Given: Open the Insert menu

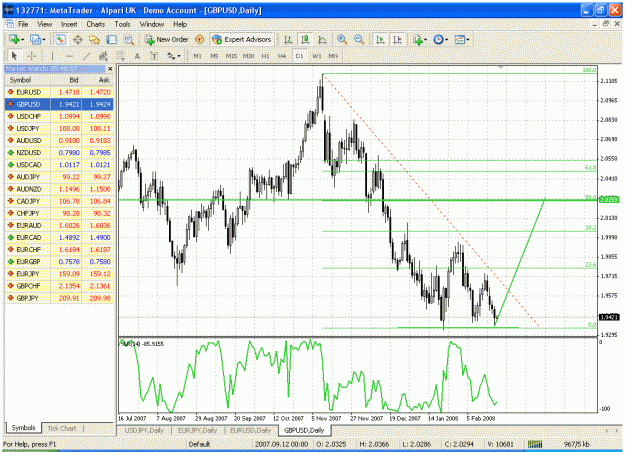Looking at the screenshot, I should 69,24.
